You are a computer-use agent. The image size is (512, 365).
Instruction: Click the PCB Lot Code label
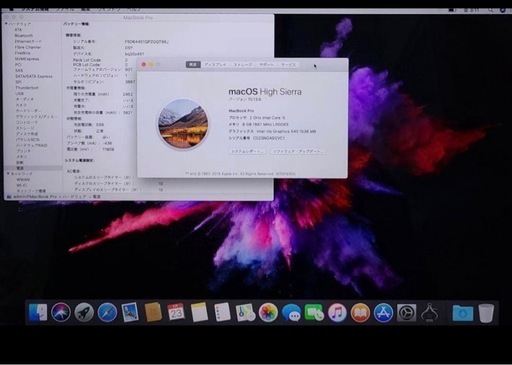click(86, 65)
